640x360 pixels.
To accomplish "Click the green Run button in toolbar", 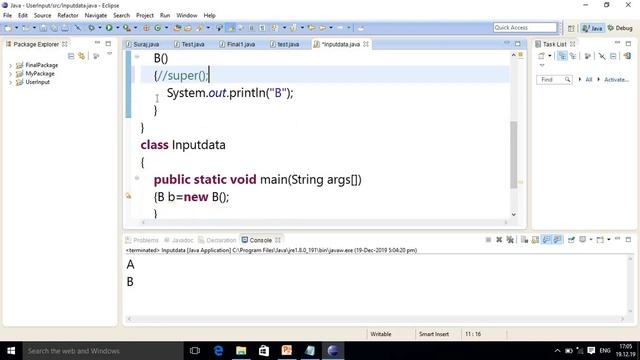I will [109, 28].
